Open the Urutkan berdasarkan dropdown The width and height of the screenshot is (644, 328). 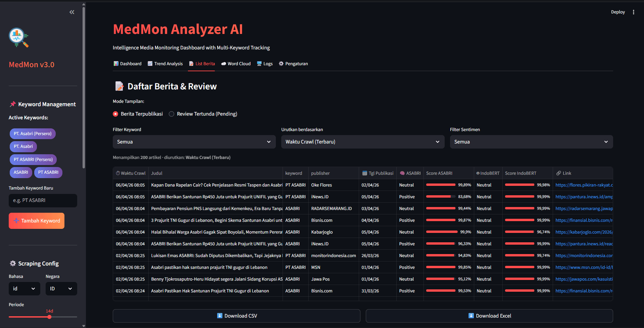coord(363,142)
